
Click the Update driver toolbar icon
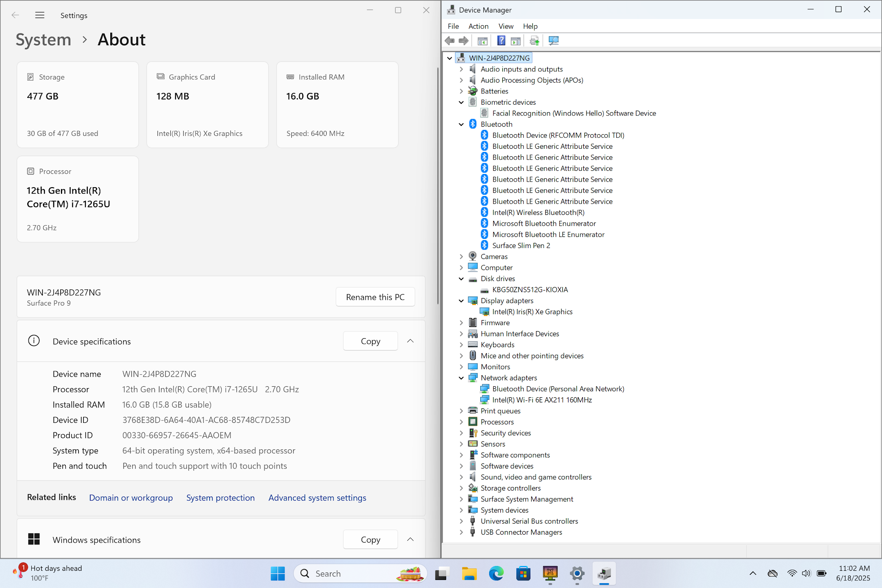tap(534, 40)
